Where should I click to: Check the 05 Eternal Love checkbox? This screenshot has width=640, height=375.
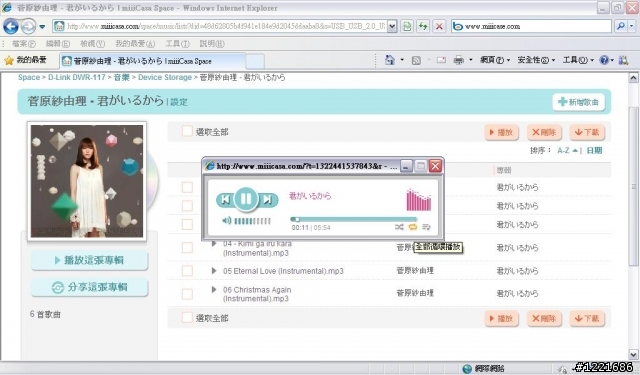point(187,271)
